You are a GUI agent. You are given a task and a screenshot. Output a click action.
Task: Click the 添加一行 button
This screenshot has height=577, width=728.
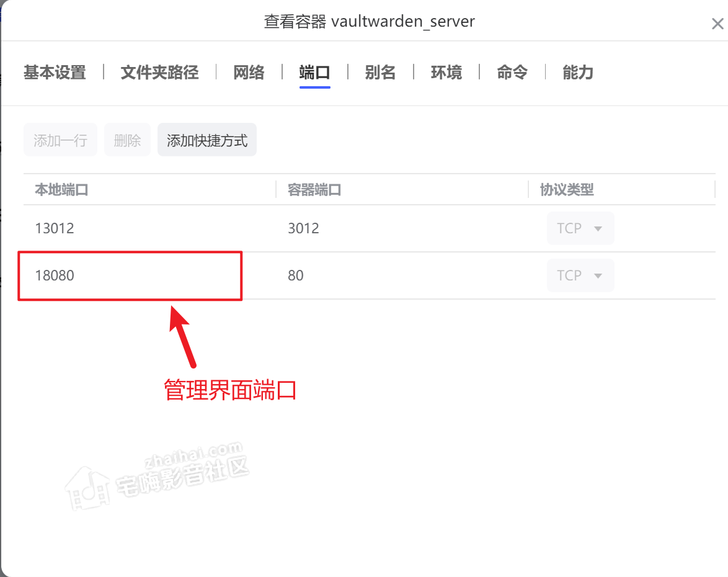[60, 140]
